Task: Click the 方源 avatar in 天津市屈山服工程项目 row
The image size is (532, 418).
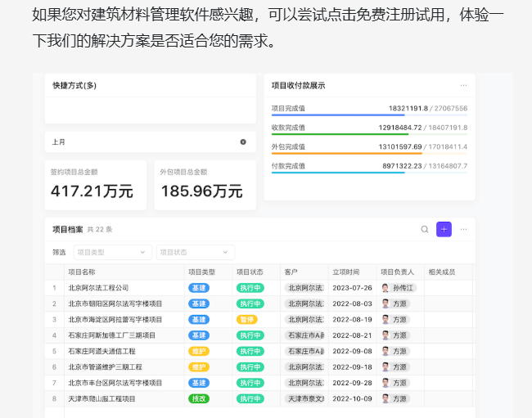Action: [385, 398]
